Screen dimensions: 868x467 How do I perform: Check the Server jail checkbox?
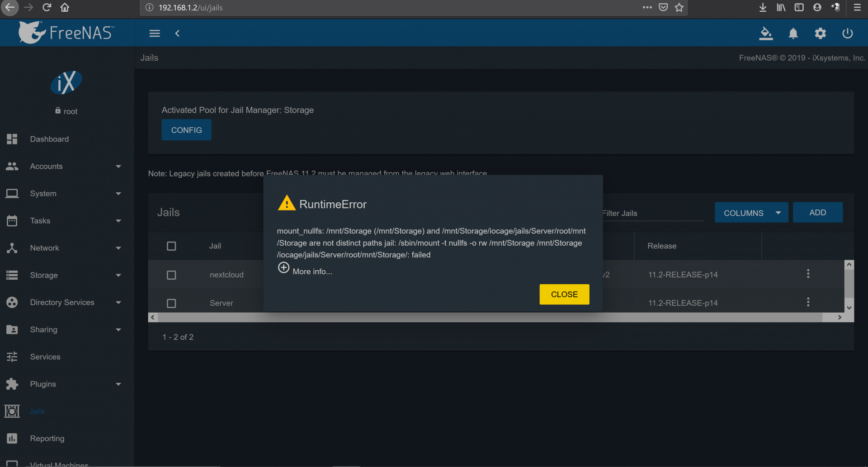pos(171,303)
